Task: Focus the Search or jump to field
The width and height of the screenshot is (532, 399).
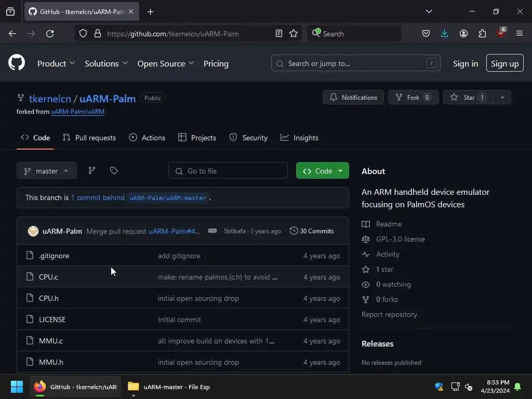Action: pos(355,63)
